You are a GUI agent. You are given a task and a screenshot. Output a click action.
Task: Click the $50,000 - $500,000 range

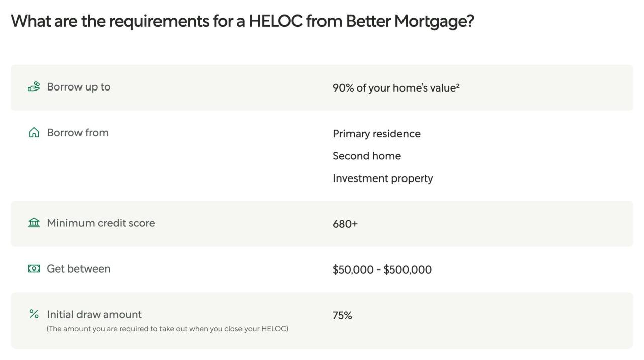(382, 269)
